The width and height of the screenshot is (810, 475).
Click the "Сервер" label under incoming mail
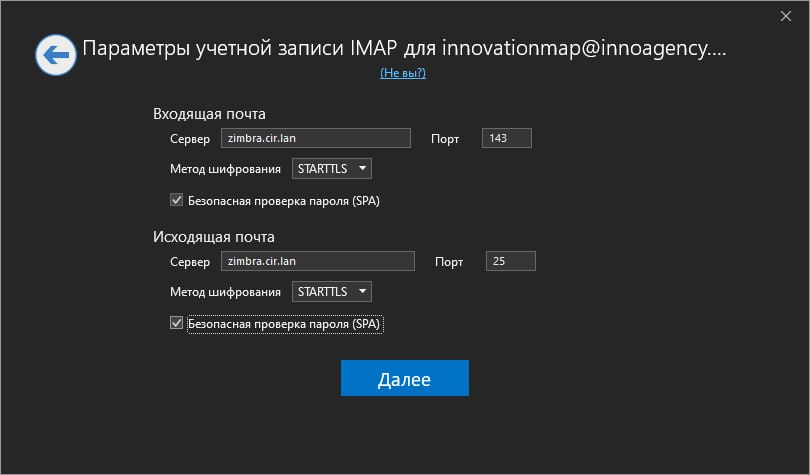[190, 139]
